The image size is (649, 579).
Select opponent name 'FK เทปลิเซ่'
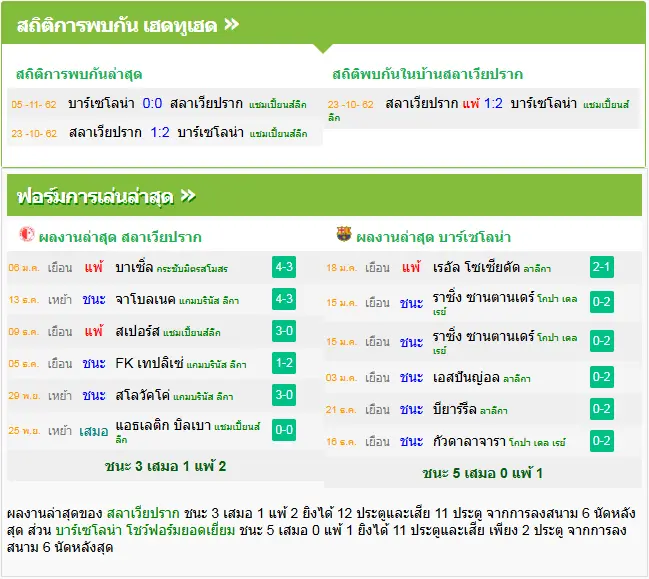click(x=149, y=363)
